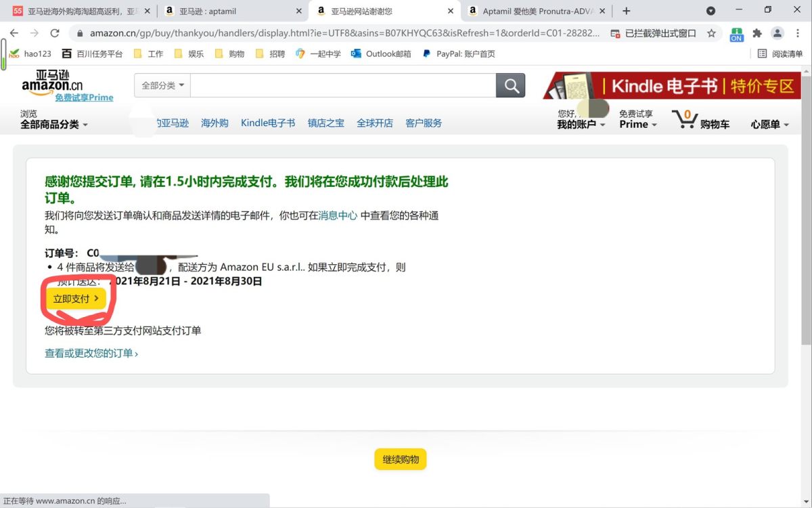The width and height of the screenshot is (812, 508).
Task: Expand the Prime 免费试享 dropdown
Action: [x=638, y=119]
